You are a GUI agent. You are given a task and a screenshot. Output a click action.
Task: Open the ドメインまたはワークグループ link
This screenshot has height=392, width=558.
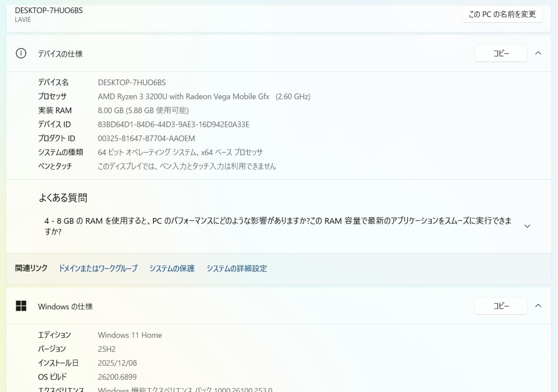tap(98, 269)
